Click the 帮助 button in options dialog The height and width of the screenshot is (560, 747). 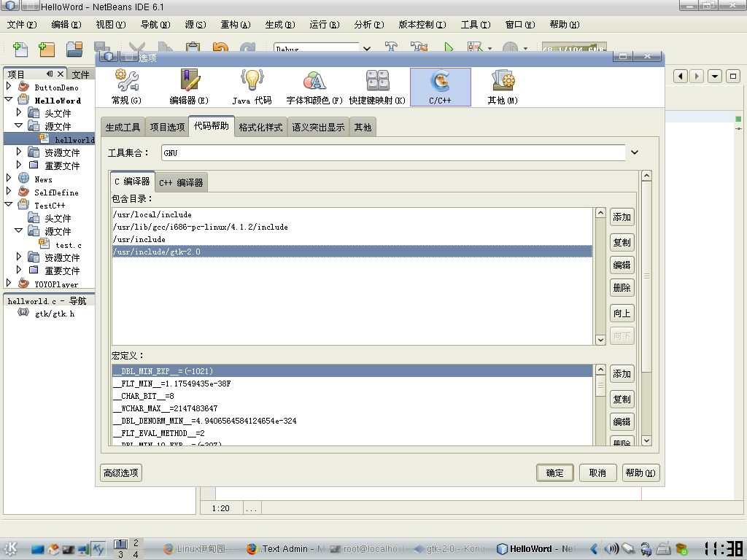pos(640,472)
